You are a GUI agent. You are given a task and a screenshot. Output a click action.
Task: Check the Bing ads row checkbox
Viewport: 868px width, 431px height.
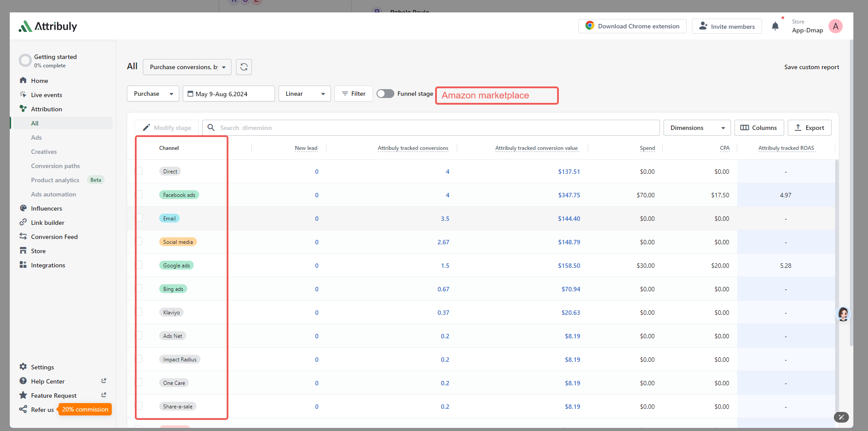[139, 289]
